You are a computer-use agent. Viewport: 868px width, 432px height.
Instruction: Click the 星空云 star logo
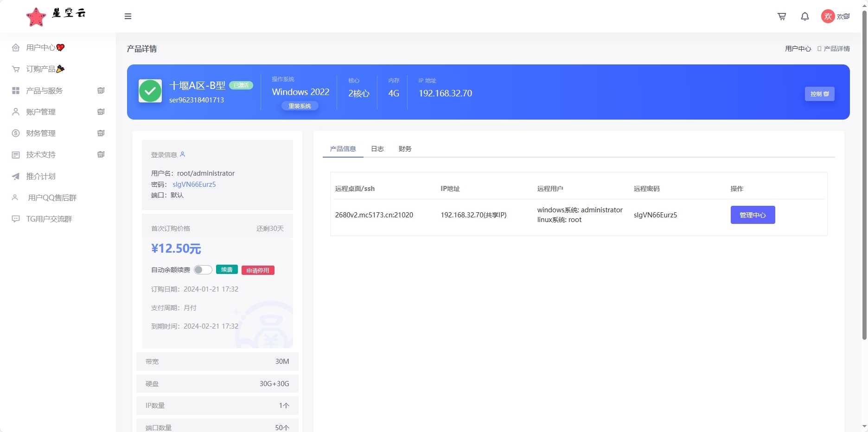tap(36, 17)
